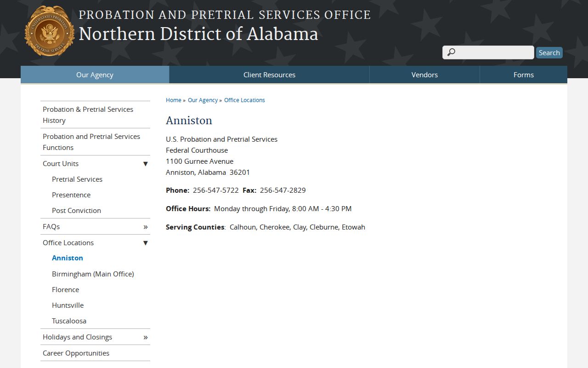Viewport: 588px width, 368px height.
Task: Open the Client Resources tab
Action: pos(269,75)
